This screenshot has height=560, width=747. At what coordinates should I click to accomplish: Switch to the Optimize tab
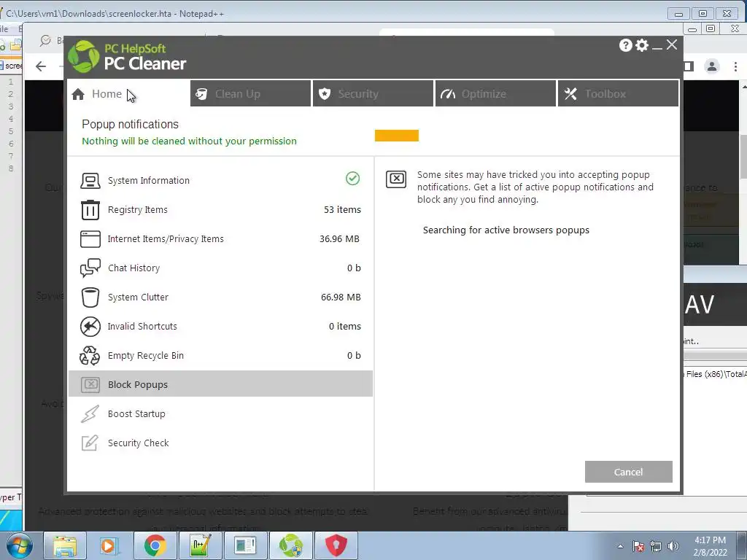point(495,94)
